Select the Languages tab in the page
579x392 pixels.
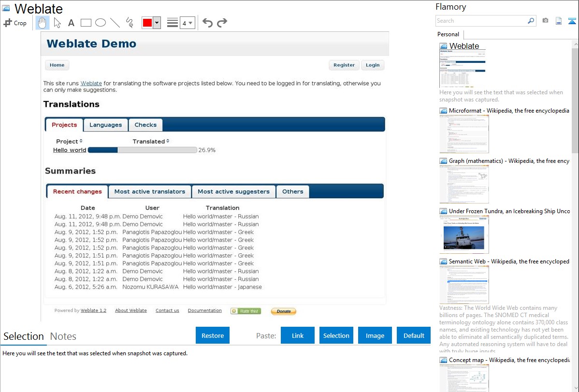click(106, 125)
